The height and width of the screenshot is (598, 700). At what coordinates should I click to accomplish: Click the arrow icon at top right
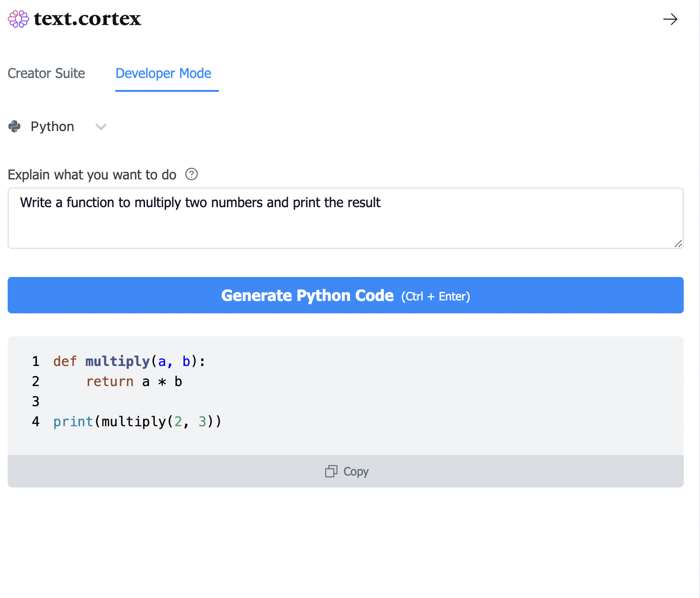pyautogui.click(x=670, y=20)
